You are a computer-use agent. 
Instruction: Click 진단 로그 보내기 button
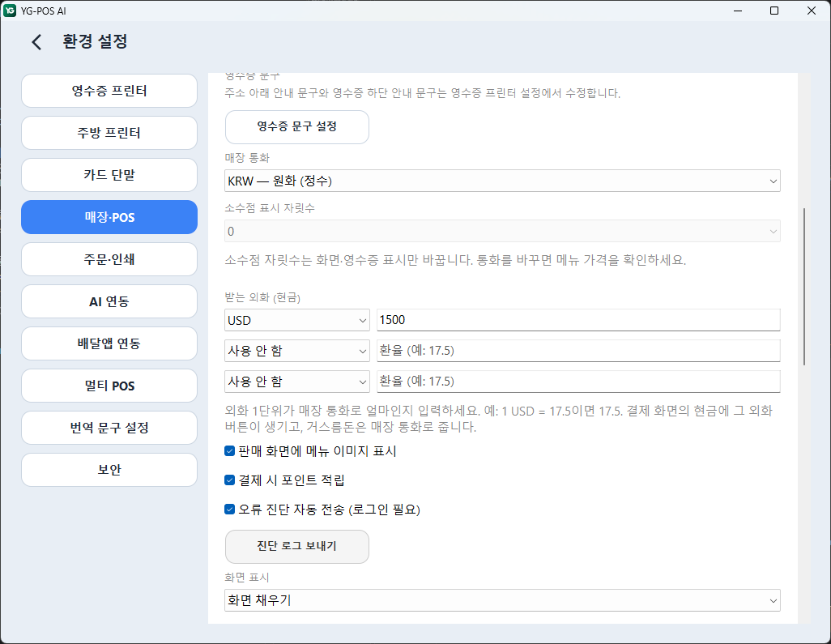tap(296, 547)
